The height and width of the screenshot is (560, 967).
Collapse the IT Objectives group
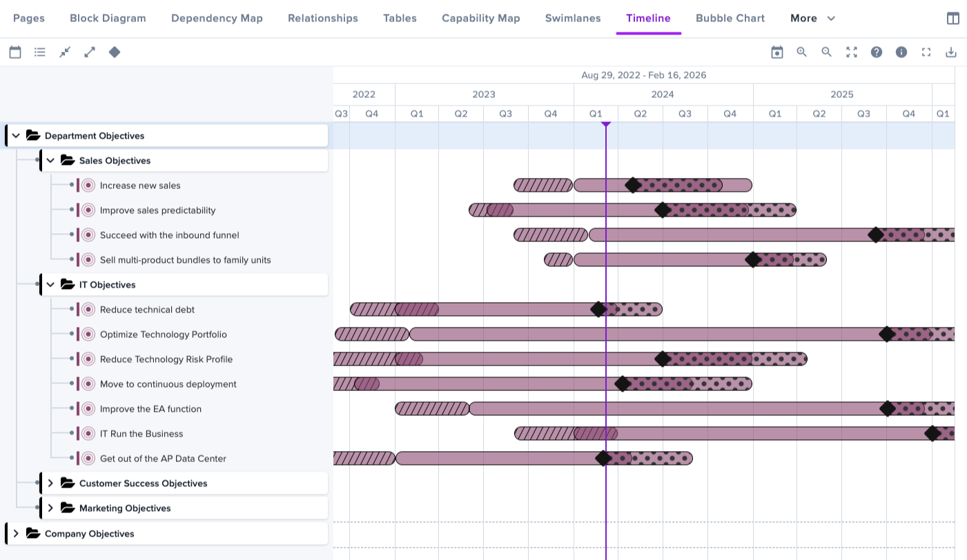(50, 284)
